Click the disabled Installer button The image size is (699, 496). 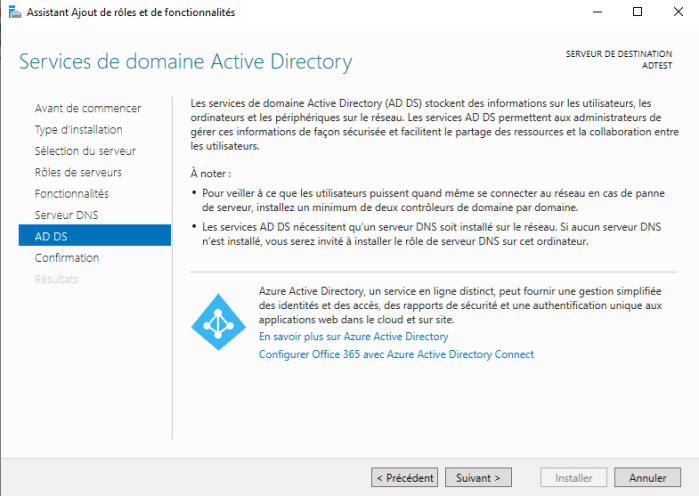(574, 478)
